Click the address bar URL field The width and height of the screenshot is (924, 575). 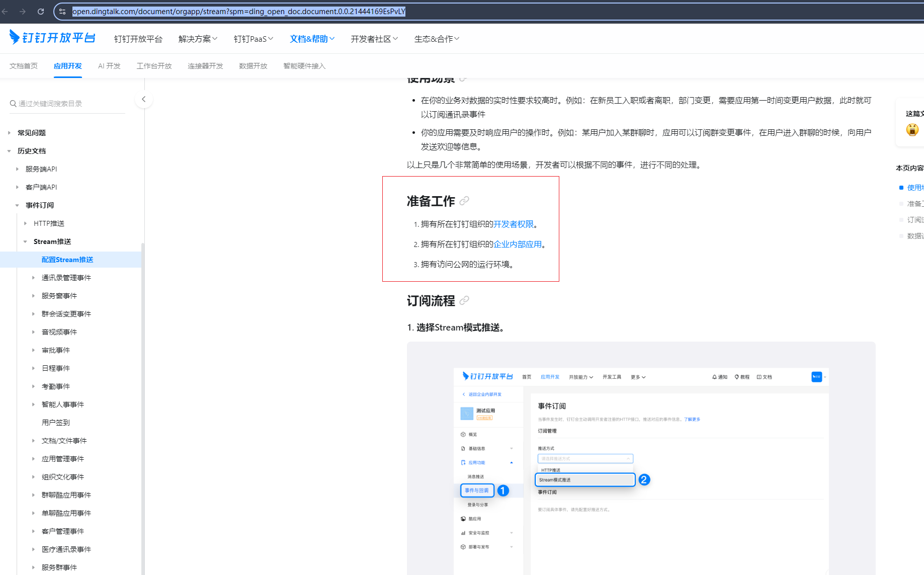point(239,11)
